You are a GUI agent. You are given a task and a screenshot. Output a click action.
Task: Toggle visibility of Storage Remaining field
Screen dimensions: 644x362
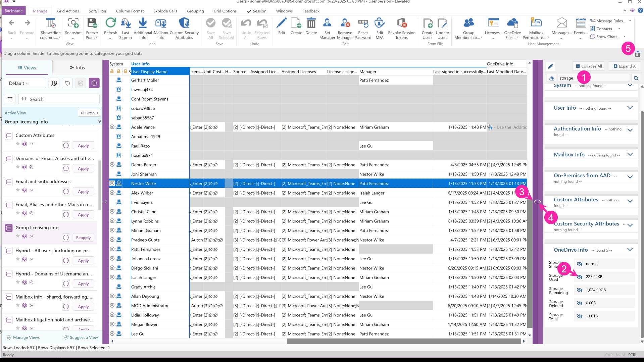[x=579, y=290]
